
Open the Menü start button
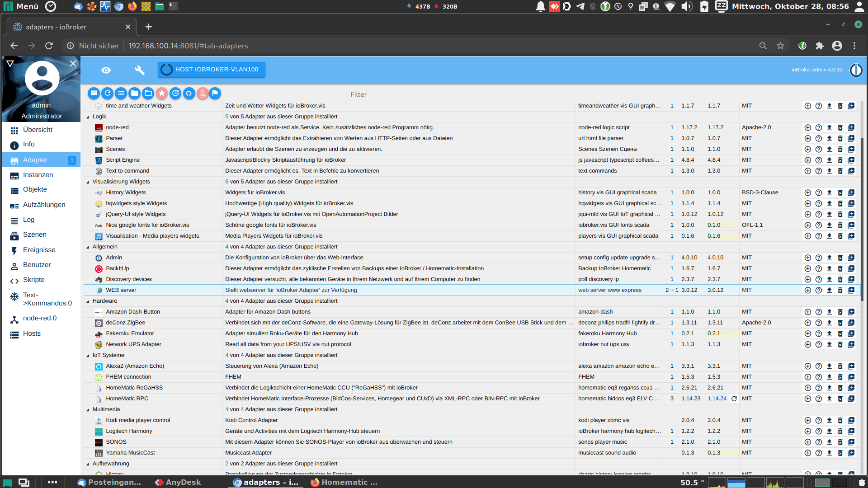pyautogui.click(x=21, y=6)
